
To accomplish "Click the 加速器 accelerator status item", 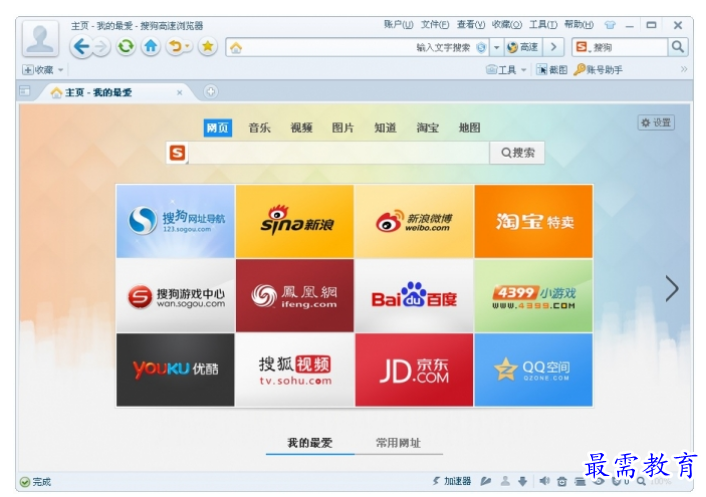I will point(452,481).
